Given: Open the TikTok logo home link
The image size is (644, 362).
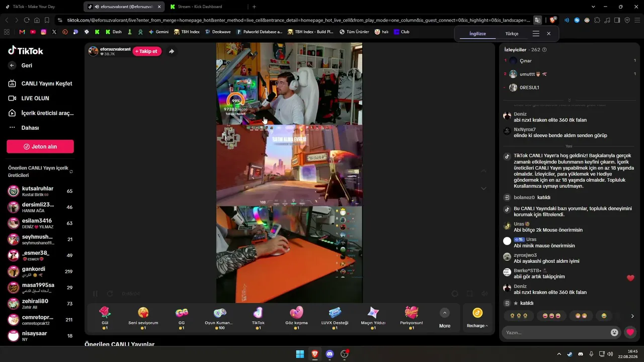Looking at the screenshot, I should 26,50.
